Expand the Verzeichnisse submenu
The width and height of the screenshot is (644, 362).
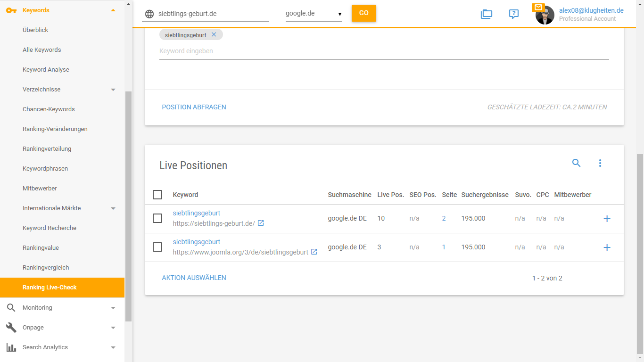pyautogui.click(x=113, y=90)
